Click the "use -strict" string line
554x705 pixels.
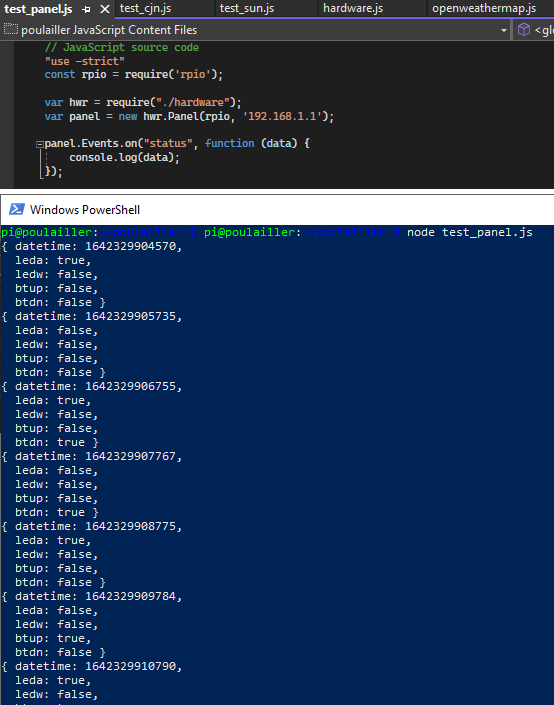point(85,61)
